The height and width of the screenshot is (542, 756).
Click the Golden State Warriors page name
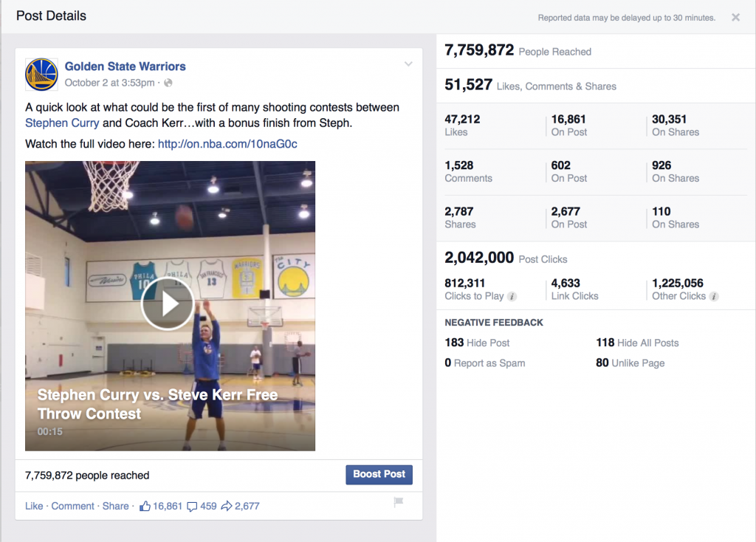tap(126, 66)
